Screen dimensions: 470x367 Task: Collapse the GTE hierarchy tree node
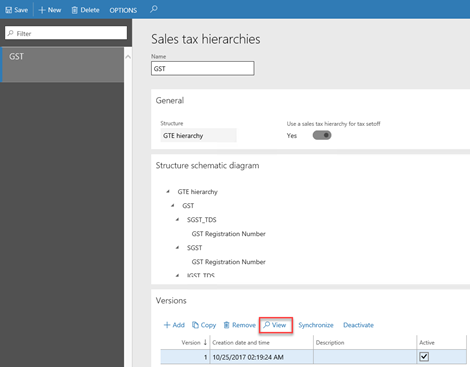168,191
